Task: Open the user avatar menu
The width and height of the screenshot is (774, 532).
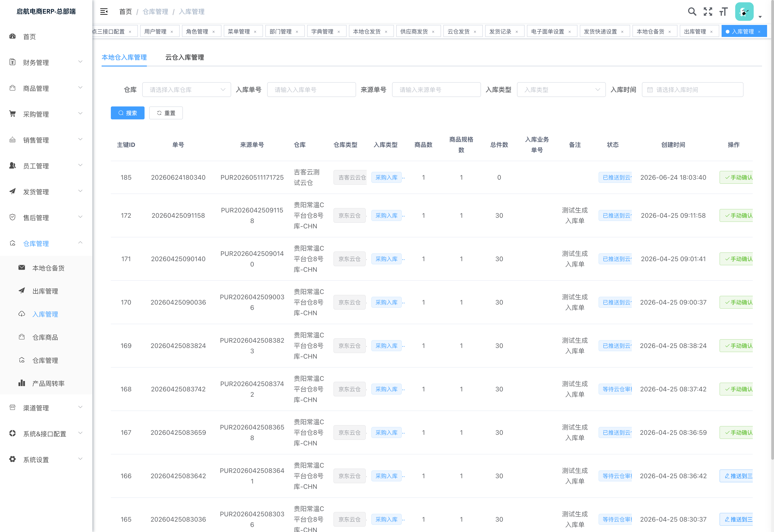Action: click(x=744, y=12)
